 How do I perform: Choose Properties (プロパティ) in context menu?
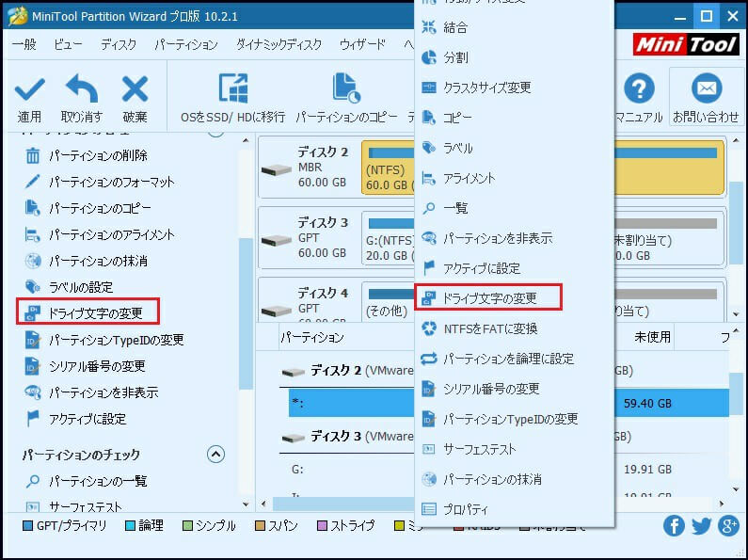[x=515, y=509]
